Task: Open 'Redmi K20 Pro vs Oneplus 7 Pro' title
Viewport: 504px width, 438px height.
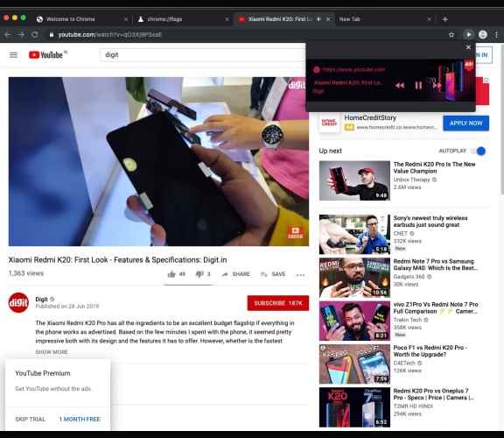Action: pos(433,394)
